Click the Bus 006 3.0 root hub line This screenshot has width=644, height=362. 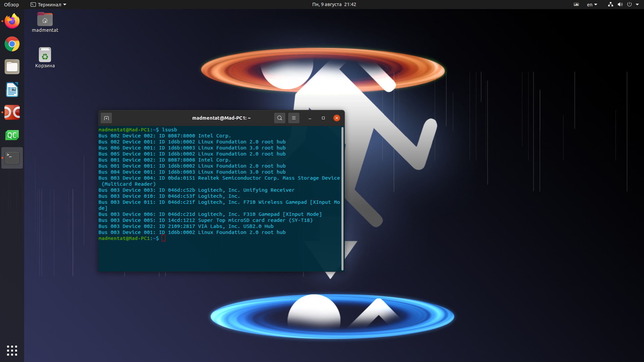(x=192, y=148)
